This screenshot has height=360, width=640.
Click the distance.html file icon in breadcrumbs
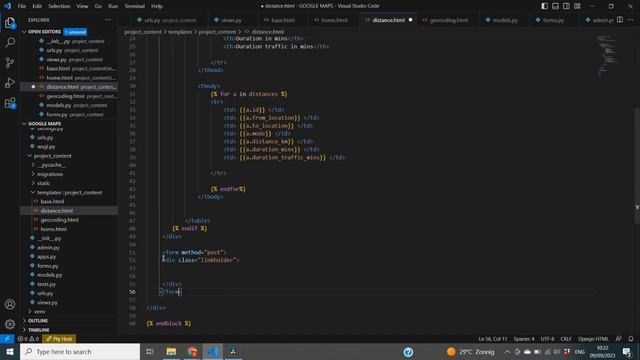point(247,32)
